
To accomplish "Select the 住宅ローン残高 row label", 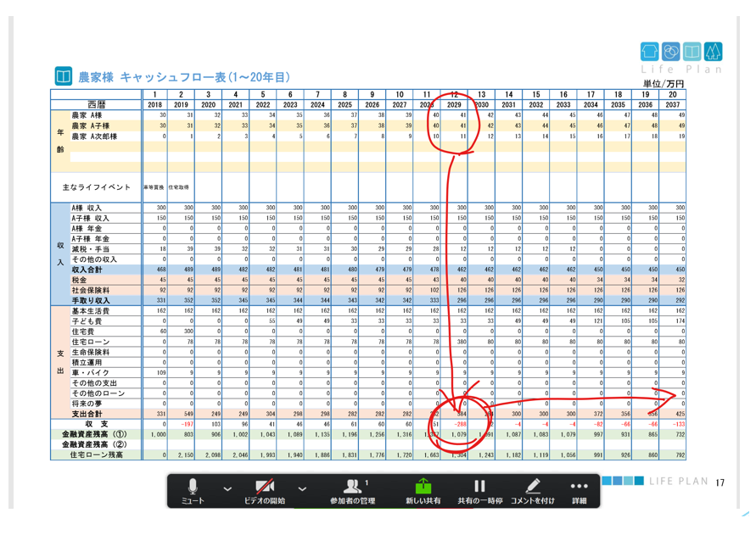I will coord(98,454).
